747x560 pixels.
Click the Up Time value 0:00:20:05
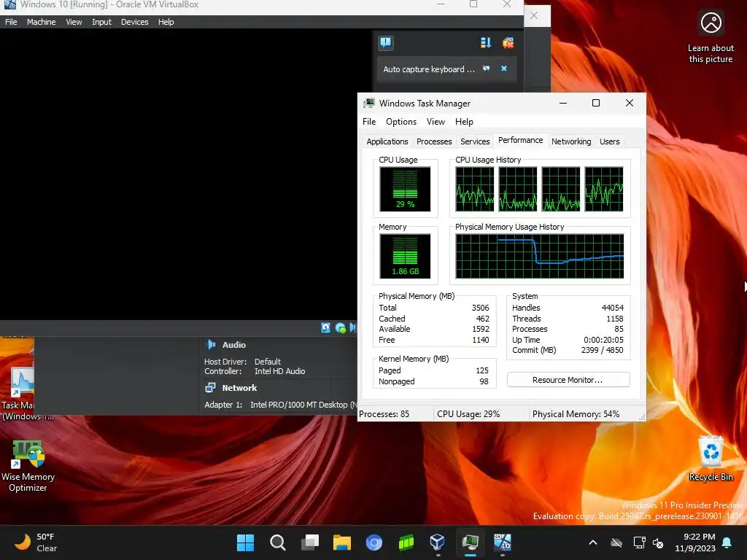click(x=603, y=340)
